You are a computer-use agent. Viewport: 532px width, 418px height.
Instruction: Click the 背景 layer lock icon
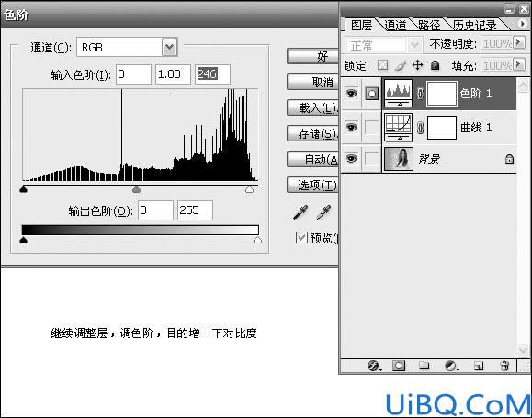509,158
